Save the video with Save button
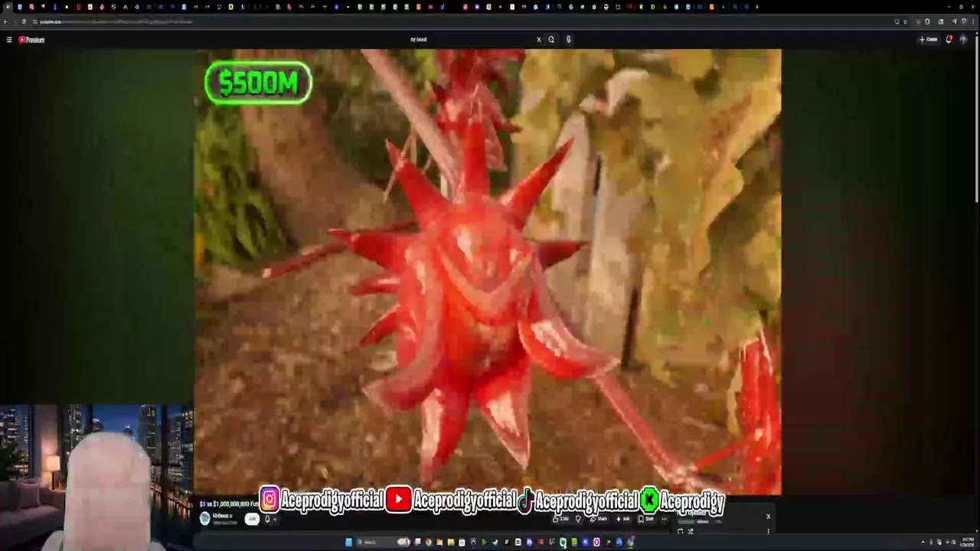 point(648,519)
